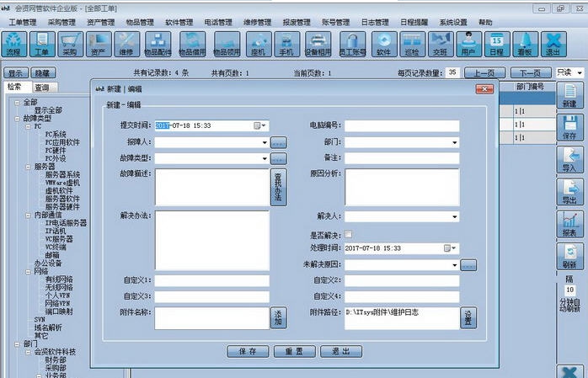
Task: Click the 导入 icon in right sidebar
Action: point(570,160)
